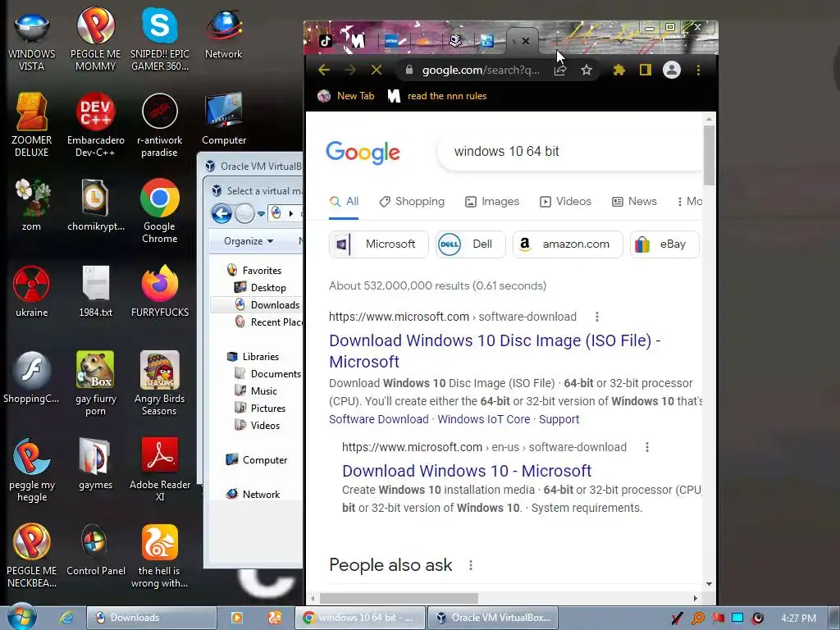Viewport: 840px width, 630px height.
Task: Open options for the en-us microsoft.com result
Action: (x=647, y=447)
